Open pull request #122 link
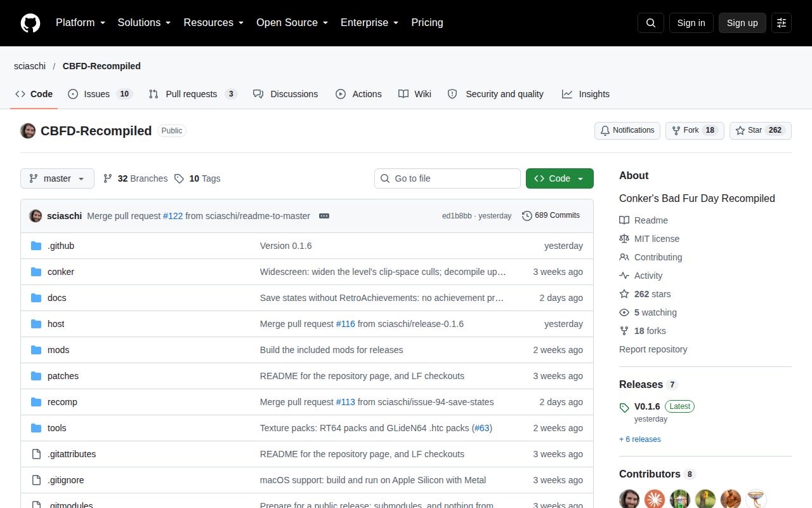812x508 pixels. pos(173,216)
